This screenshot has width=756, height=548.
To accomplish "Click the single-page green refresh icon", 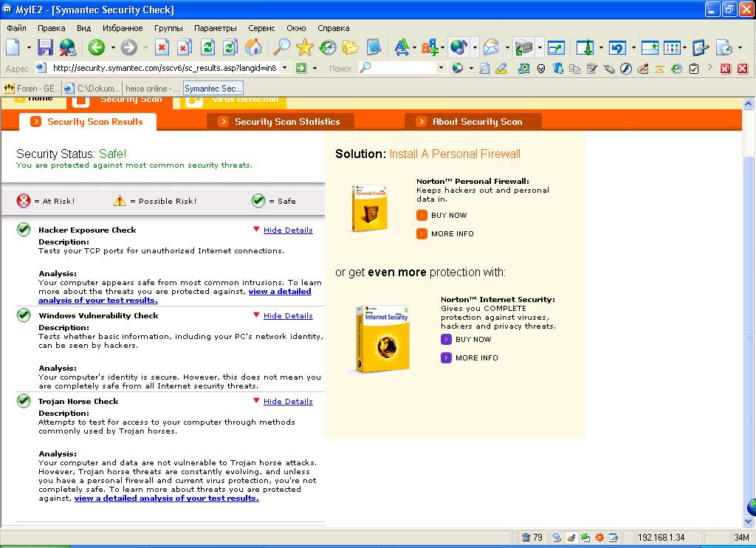I will tap(207, 47).
